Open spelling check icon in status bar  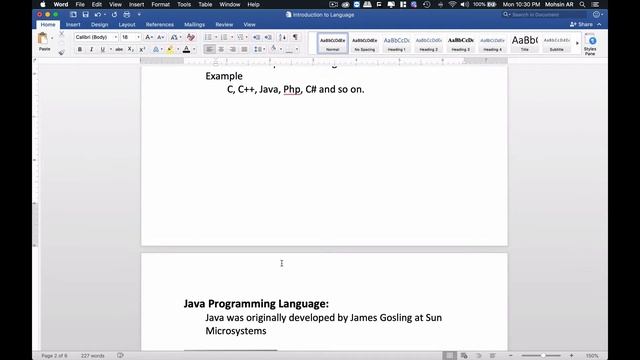120,356
